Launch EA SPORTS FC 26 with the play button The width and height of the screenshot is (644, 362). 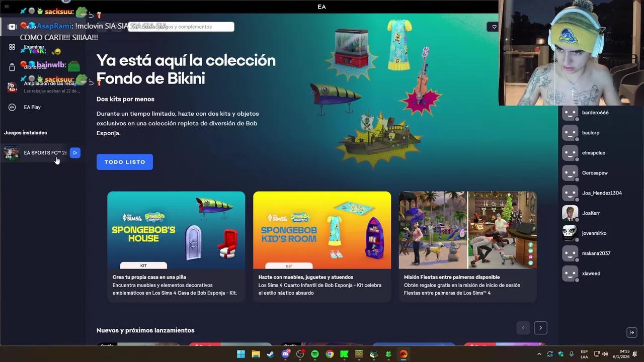[75, 153]
